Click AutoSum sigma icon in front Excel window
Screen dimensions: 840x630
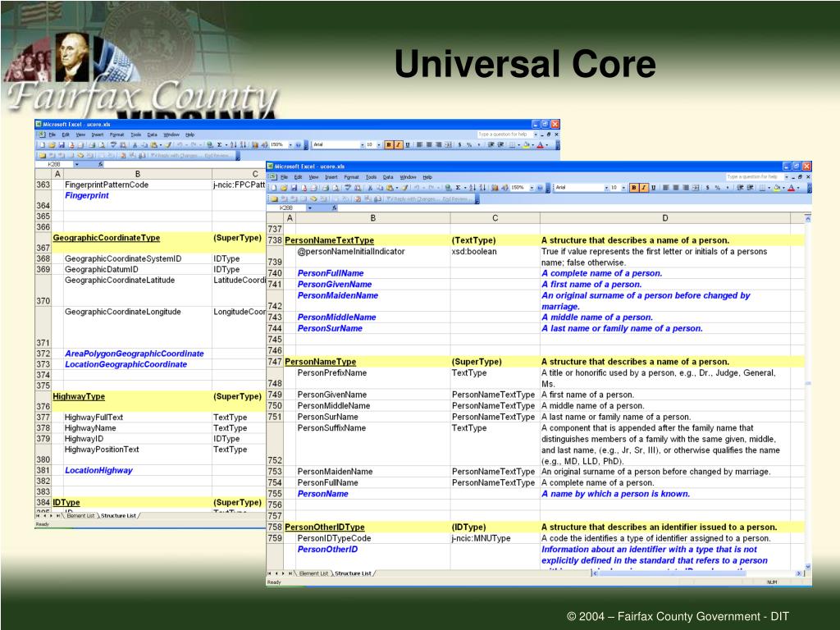[x=458, y=188]
